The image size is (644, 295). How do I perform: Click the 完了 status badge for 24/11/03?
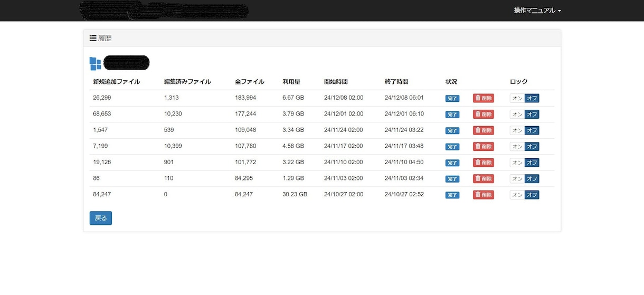tap(452, 179)
